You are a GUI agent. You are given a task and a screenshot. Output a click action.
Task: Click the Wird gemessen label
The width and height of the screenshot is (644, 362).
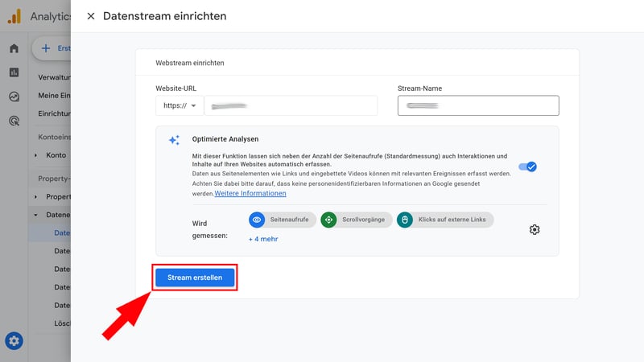209,229
